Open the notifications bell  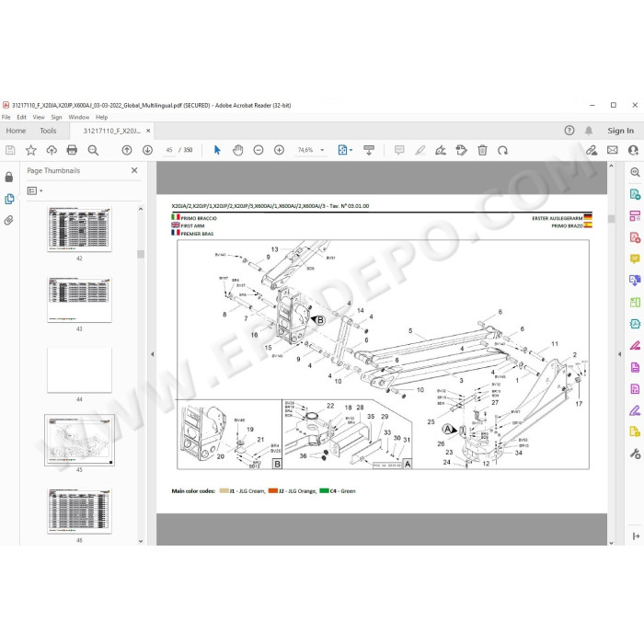(x=589, y=131)
